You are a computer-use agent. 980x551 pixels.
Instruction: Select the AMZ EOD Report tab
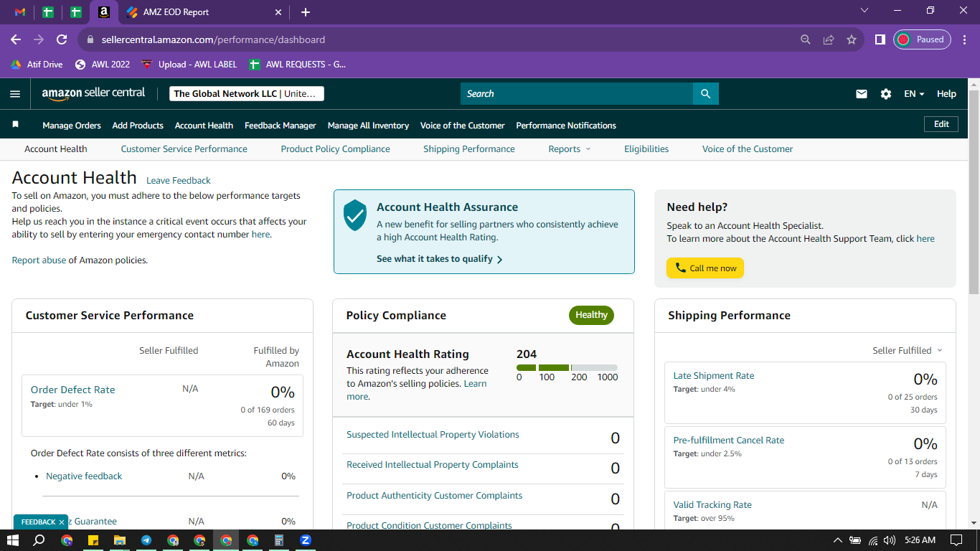pos(203,12)
